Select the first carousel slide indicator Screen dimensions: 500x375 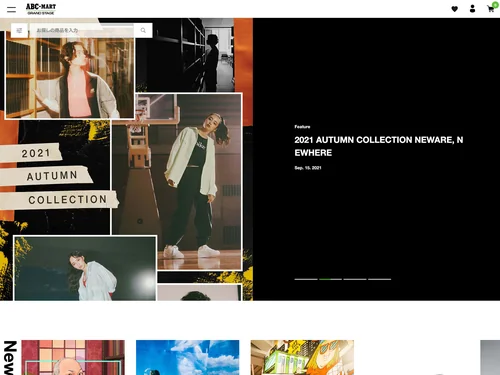point(306,279)
